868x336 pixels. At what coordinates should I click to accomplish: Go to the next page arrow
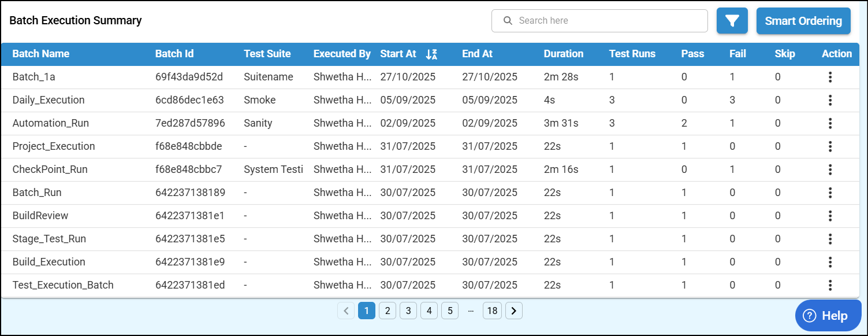tap(513, 311)
